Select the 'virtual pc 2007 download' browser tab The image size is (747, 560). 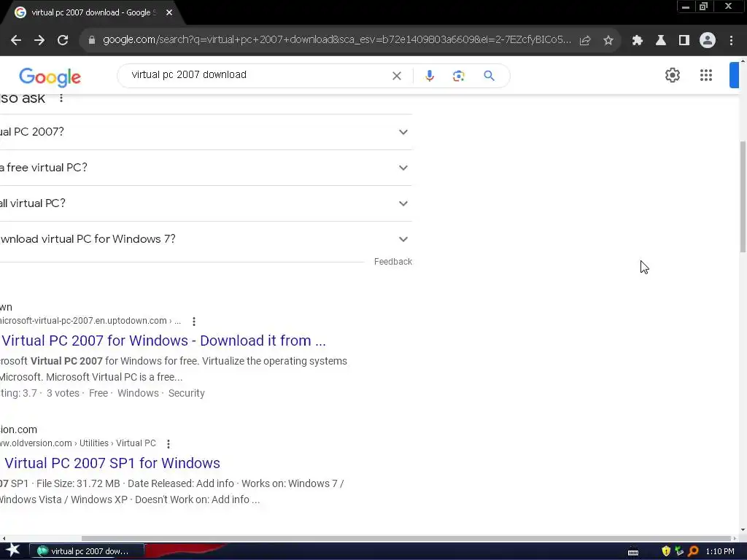pyautogui.click(x=90, y=13)
